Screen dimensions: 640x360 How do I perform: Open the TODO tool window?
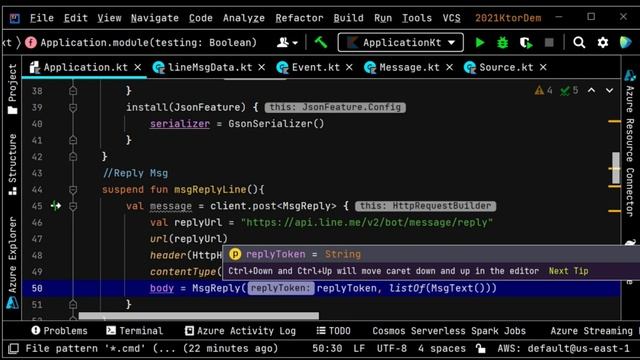[x=333, y=331]
